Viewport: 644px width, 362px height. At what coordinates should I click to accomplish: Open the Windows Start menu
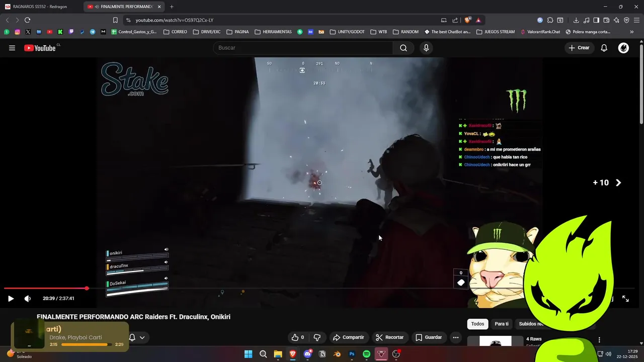click(x=248, y=354)
